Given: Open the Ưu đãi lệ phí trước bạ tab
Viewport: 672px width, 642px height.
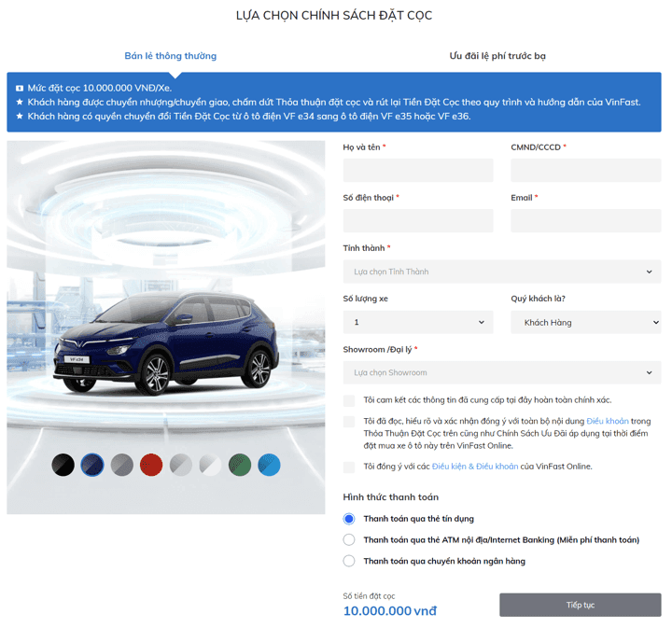Looking at the screenshot, I should [497, 56].
